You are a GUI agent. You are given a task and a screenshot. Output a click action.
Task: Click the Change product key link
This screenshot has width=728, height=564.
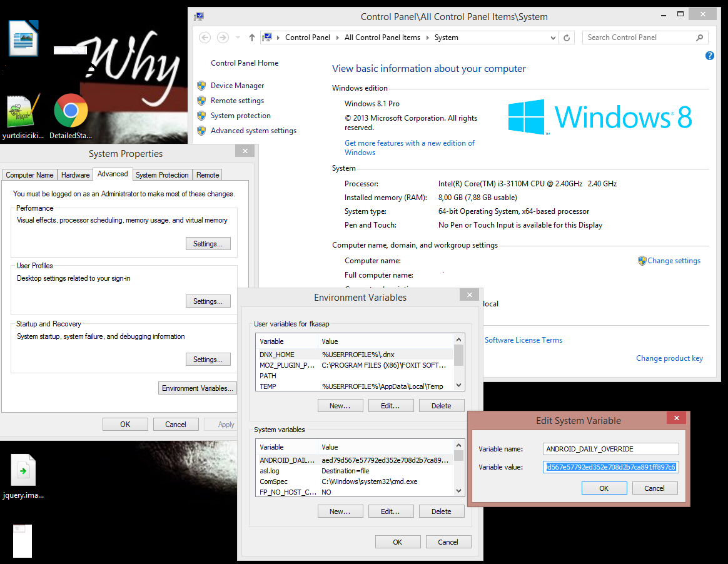(x=669, y=358)
